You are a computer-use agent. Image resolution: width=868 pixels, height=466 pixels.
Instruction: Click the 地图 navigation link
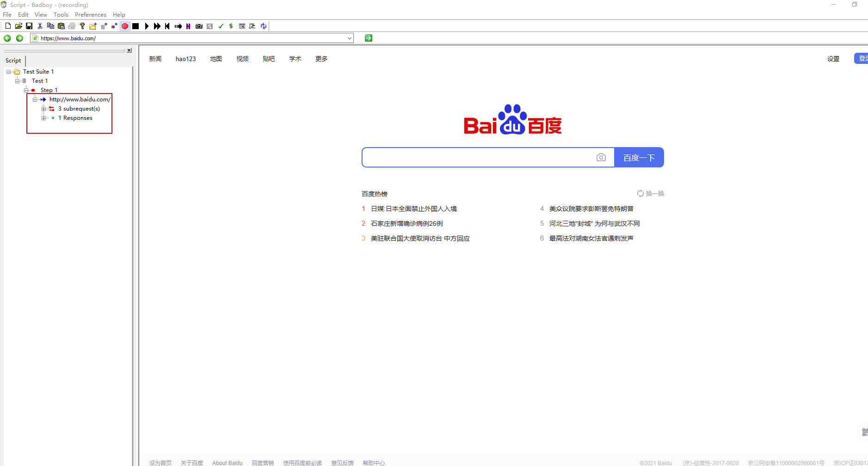[x=216, y=59]
